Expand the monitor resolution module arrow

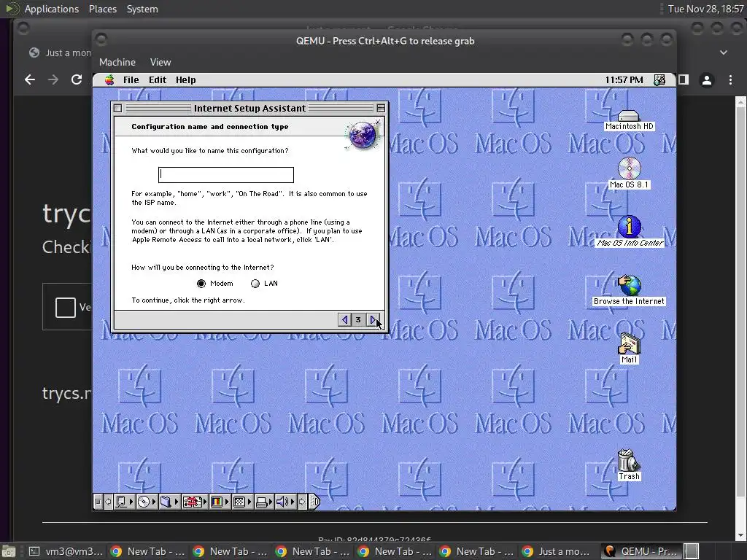pos(249,502)
